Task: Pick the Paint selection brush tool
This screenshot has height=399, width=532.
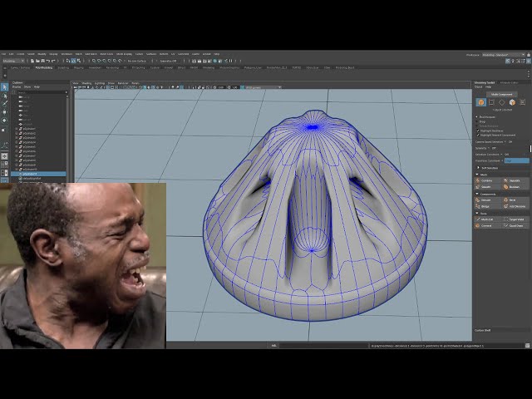Action: [x=4, y=103]
